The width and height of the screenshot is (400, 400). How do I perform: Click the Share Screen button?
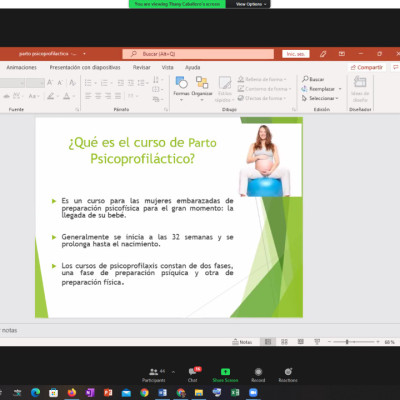click(225, 375)
